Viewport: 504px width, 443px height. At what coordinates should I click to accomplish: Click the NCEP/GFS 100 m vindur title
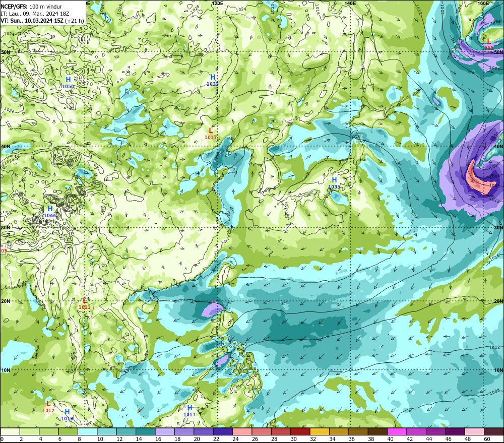tap(31, 7)
